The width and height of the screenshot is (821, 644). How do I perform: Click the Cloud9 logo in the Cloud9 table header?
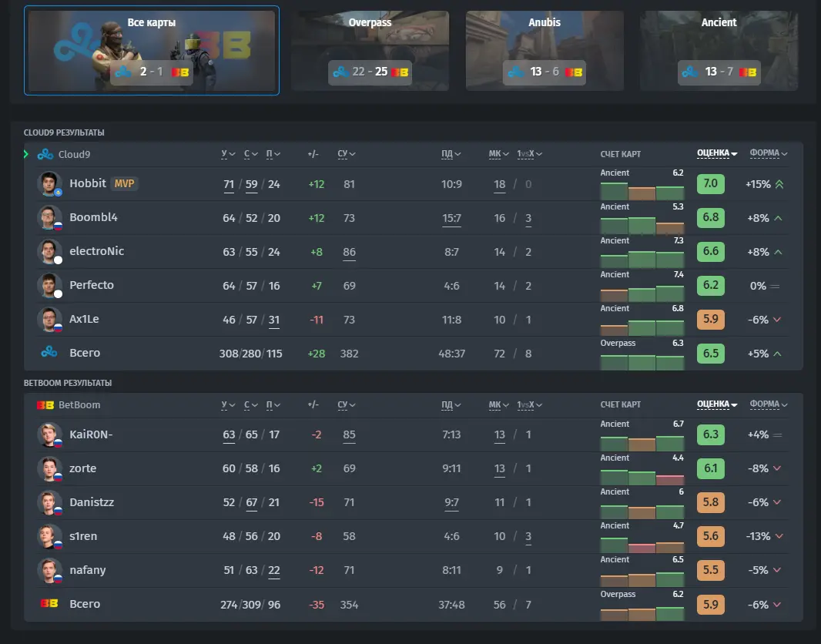pos(45,154)
